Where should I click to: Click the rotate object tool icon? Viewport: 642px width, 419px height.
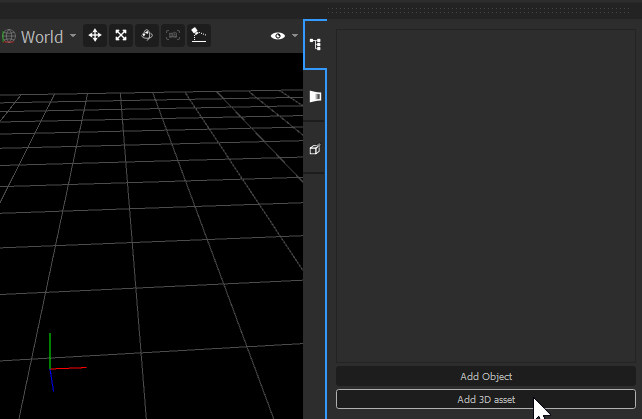click(147, 36)
